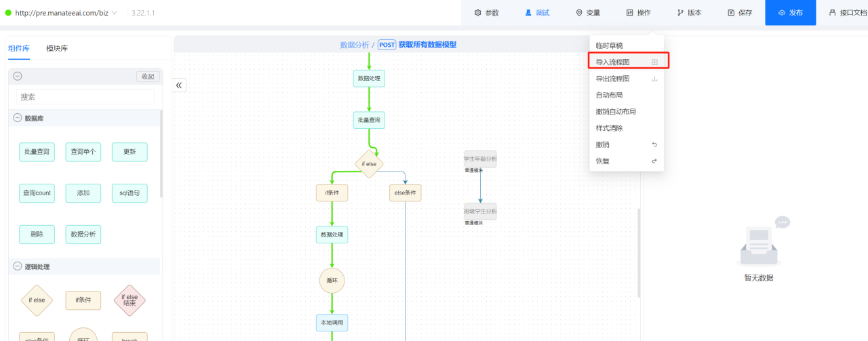Select the if条件 node on canvas
868x341 pixels.
pyautogui.click(x=332, y=193)
